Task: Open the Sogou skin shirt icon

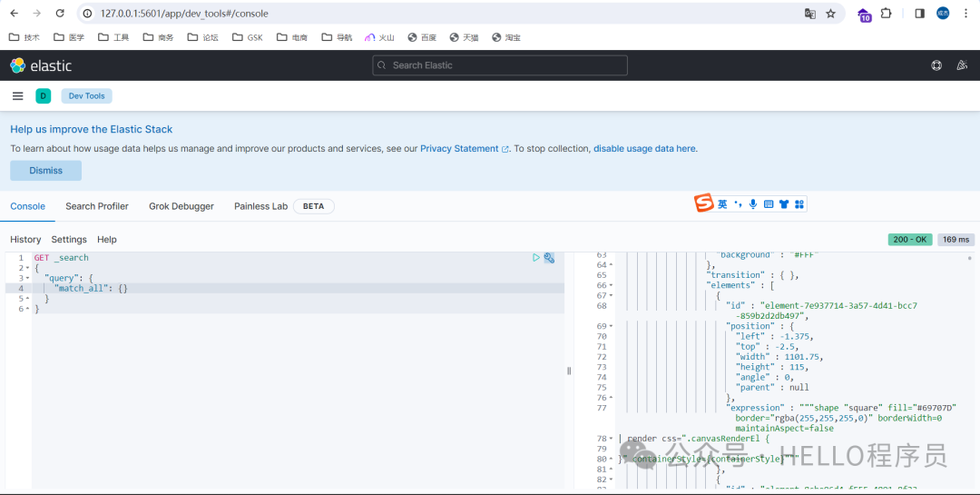Action: tap(784, 204)
